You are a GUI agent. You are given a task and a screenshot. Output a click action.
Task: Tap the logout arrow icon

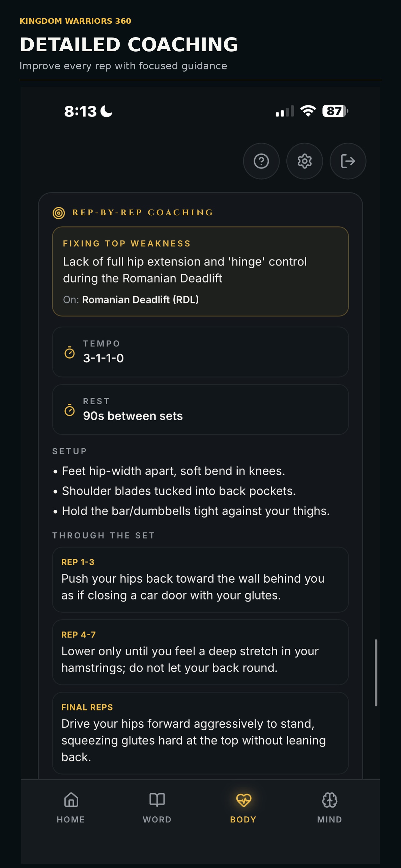coord(348,161)
